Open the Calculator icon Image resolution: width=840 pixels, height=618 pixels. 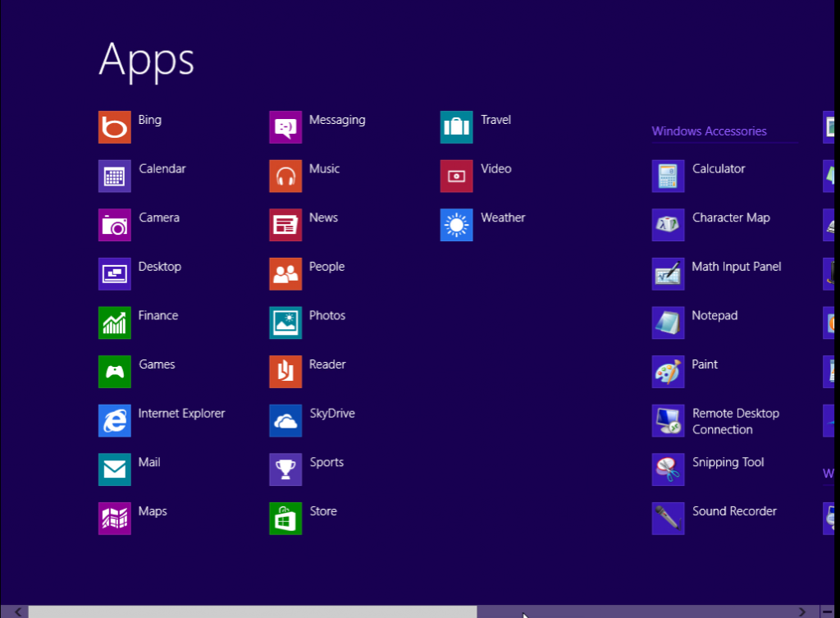(x=668, y=176)
